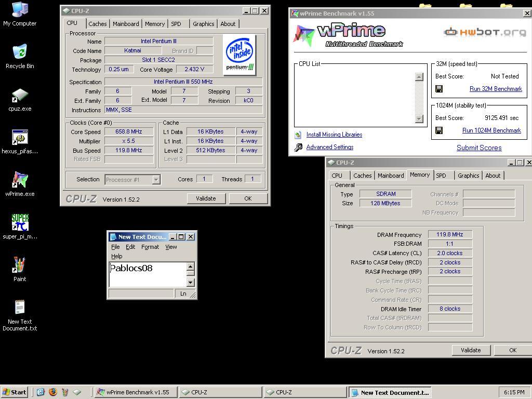Viewport: 532px width, 399px height.
Task: Launch Firefox from quick launch
Action: [53, 392]
